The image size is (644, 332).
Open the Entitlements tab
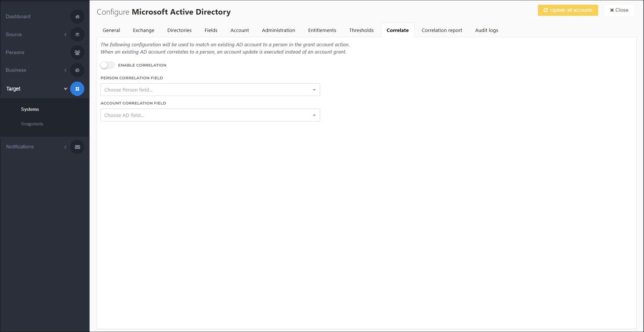pyautogui.click(x=322, y=30)
